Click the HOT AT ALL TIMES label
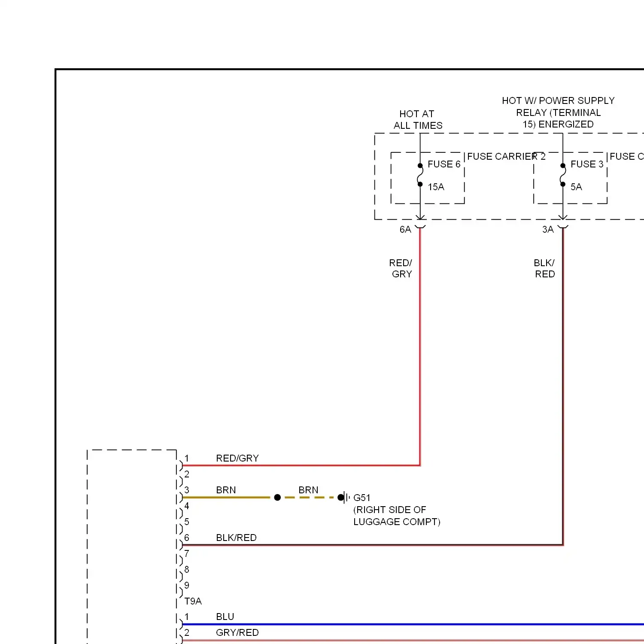The width and height of the screenshot is (644, 644). 418,120
